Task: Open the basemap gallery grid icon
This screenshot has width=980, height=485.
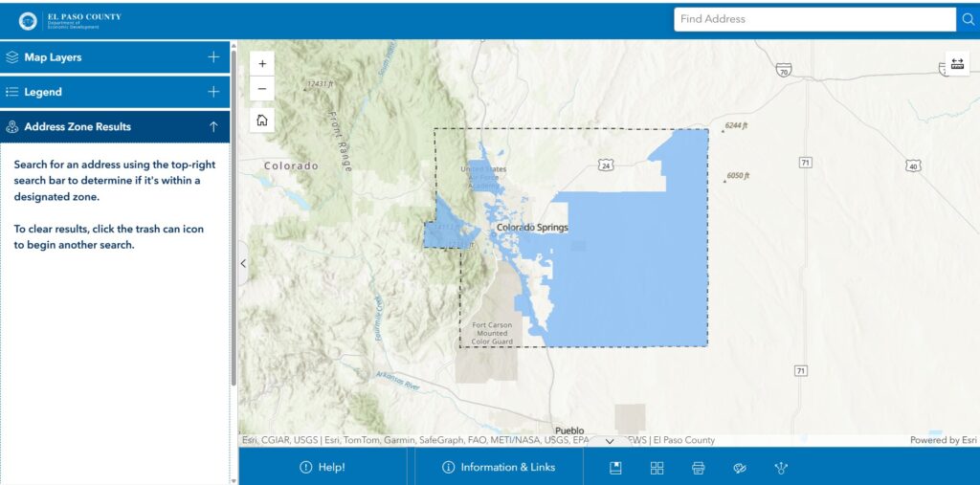Action: [657, 468]
